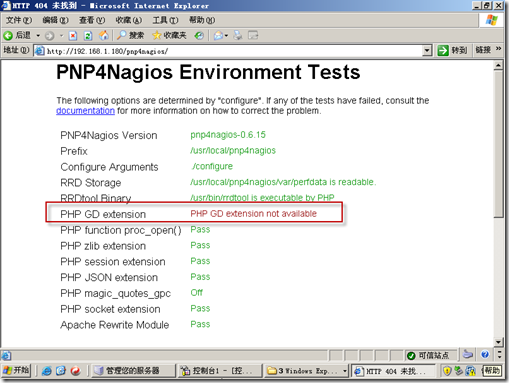509x383 pixels.
Task: Click the page icon in address bar
Action: click(40, 51)
